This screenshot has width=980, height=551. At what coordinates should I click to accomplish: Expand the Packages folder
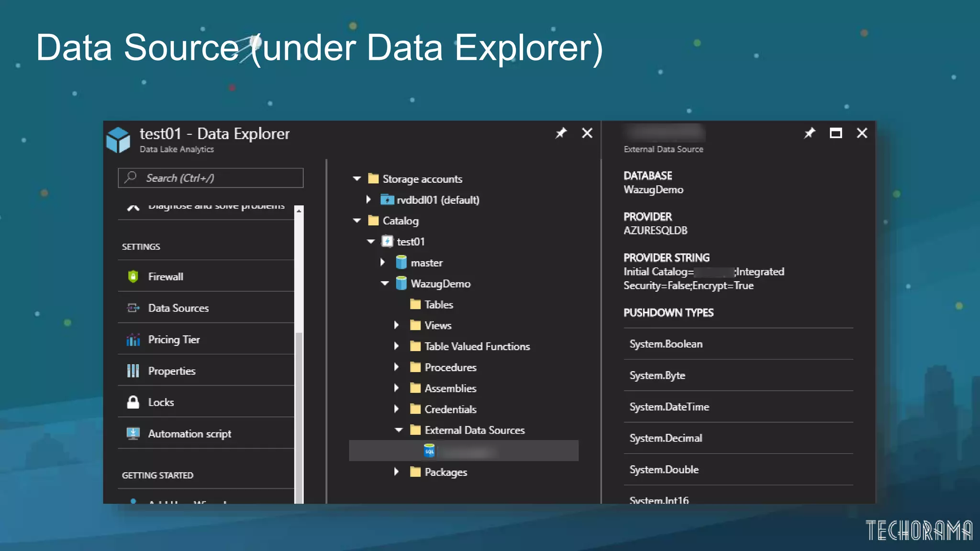396,472
